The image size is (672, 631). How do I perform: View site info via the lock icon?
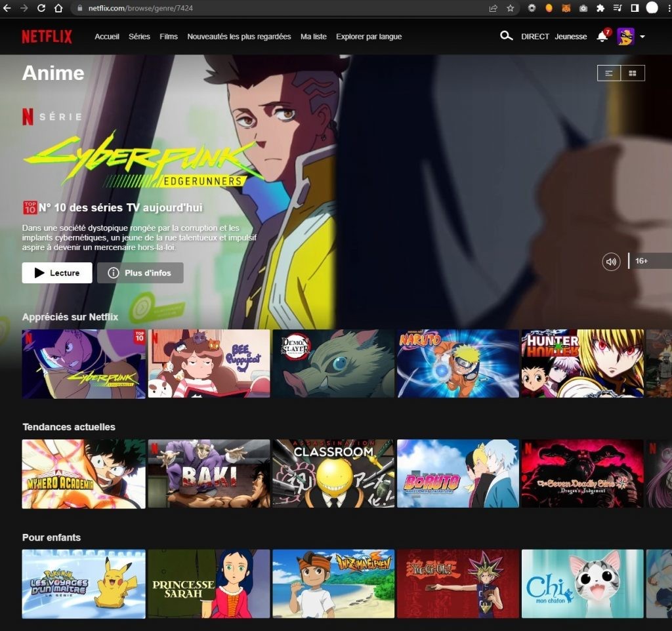79,8
